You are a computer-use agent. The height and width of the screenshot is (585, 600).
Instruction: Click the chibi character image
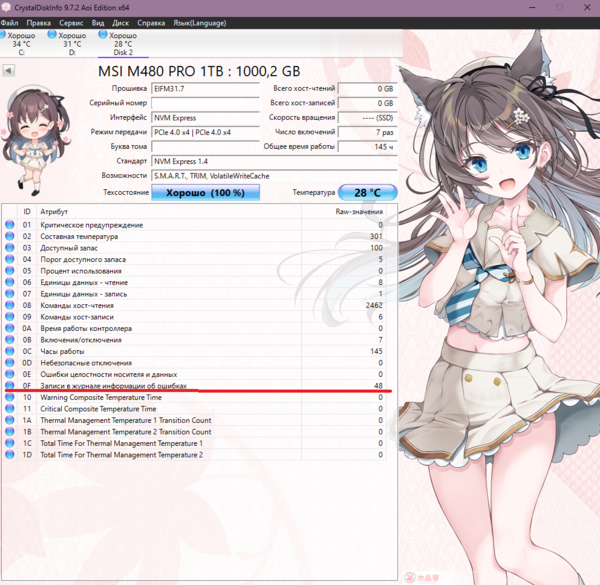(x=35, y=140)
